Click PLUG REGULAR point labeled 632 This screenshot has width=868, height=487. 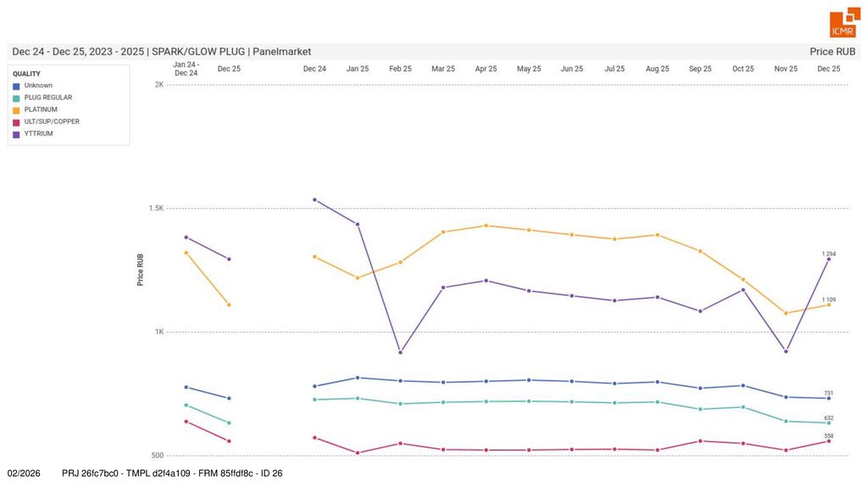click(x=829, y=423)
